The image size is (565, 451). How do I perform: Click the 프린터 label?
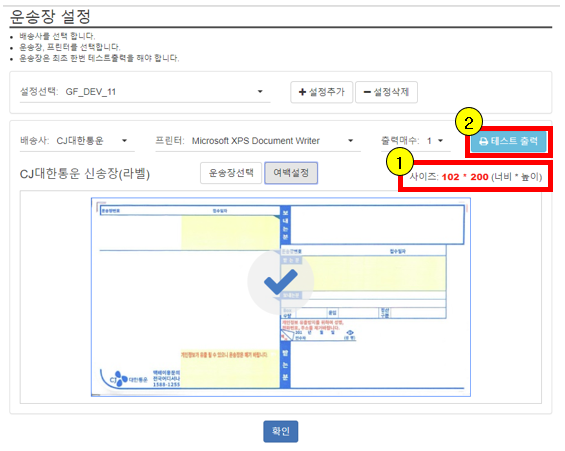tap(170, 140)
